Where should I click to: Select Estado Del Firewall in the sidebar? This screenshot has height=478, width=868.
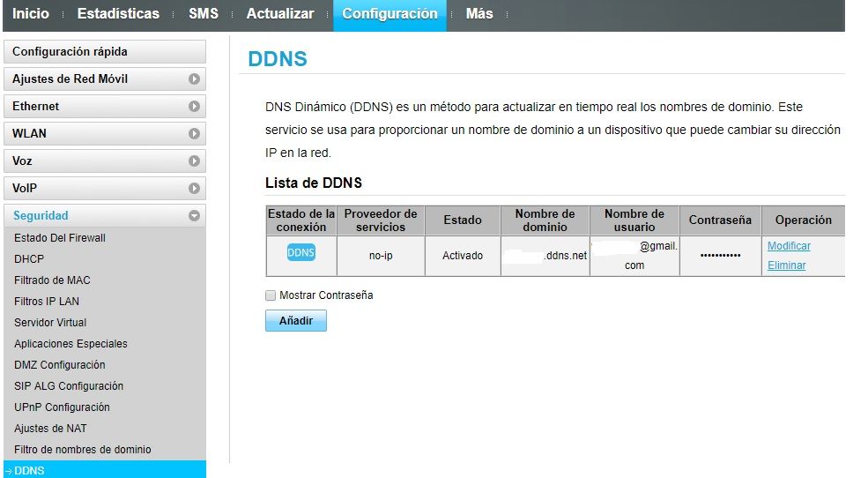(x=60, y=238)
